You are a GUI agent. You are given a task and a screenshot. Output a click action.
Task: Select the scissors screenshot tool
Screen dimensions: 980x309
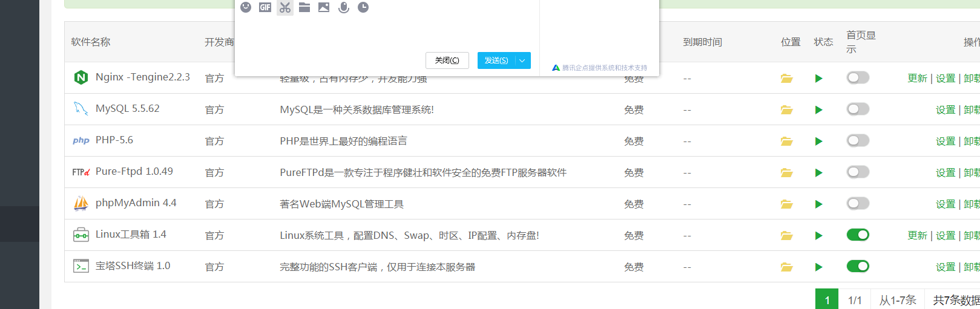(x=285, y=7)
